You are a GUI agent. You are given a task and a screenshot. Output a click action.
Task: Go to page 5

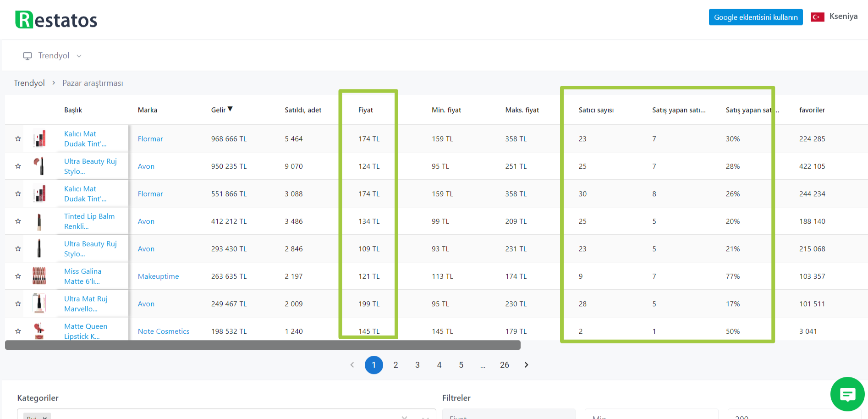tap(461, 365)
